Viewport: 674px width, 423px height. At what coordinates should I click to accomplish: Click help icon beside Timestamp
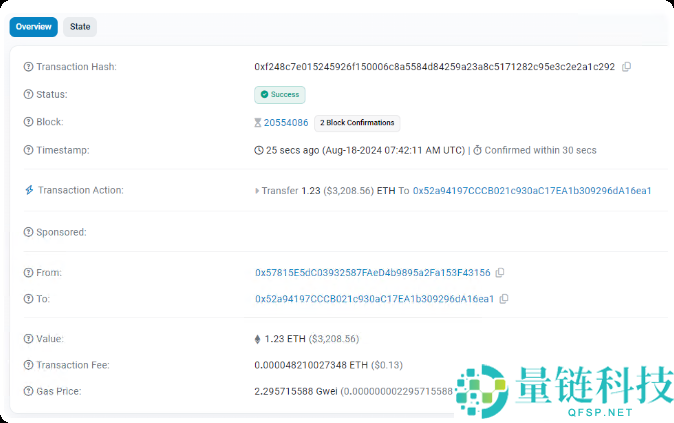pos(28,150)
